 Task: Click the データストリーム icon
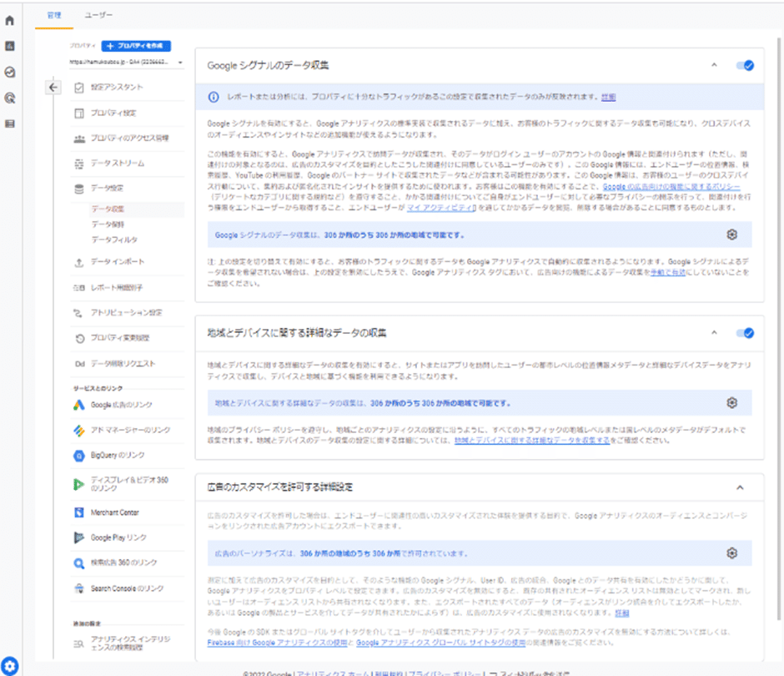click(79, 164)
